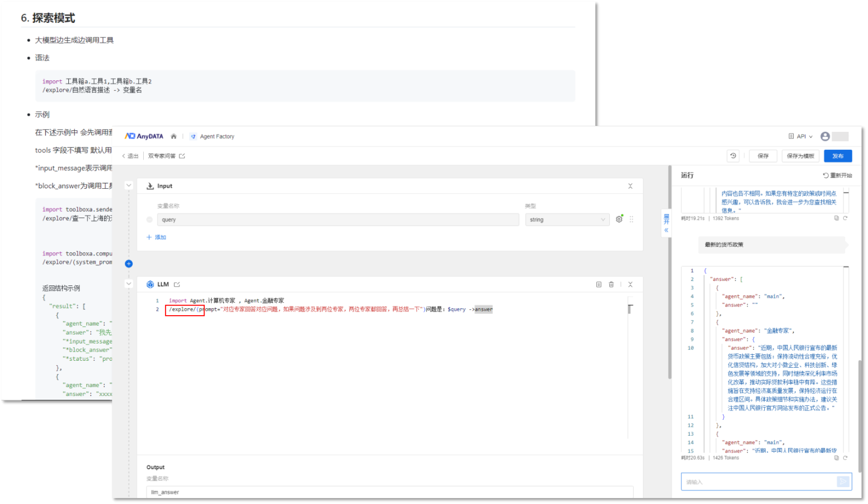Collapse the Input block chevron
The width and height of the screenshot is (868, 504).
tap(129, 186)
